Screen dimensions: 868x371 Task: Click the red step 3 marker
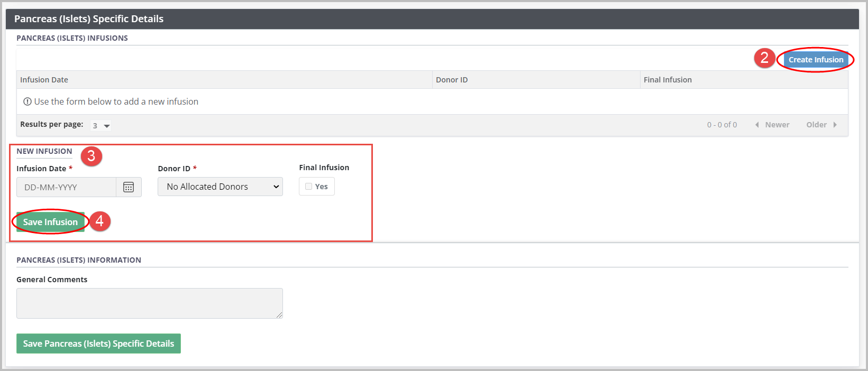click(92, 156)
